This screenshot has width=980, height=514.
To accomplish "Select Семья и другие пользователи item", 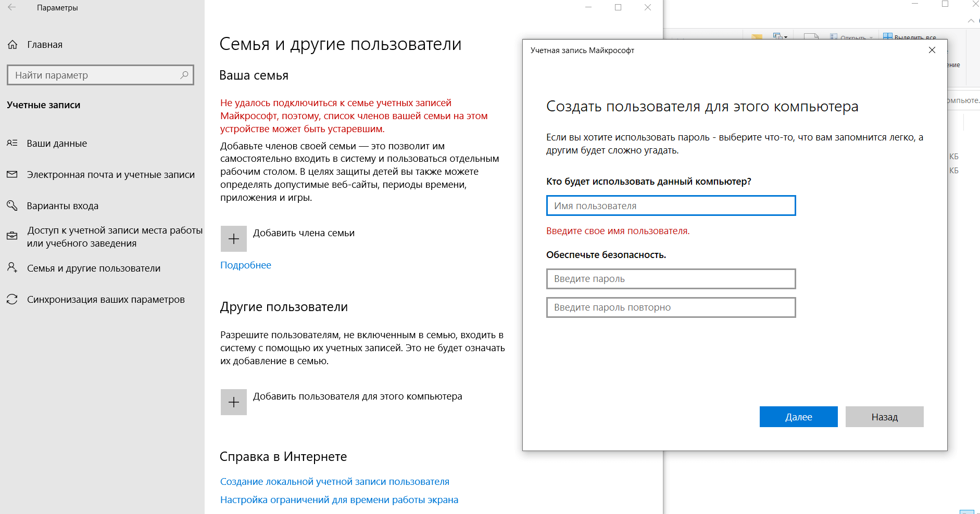I will (x=94, y=268).
